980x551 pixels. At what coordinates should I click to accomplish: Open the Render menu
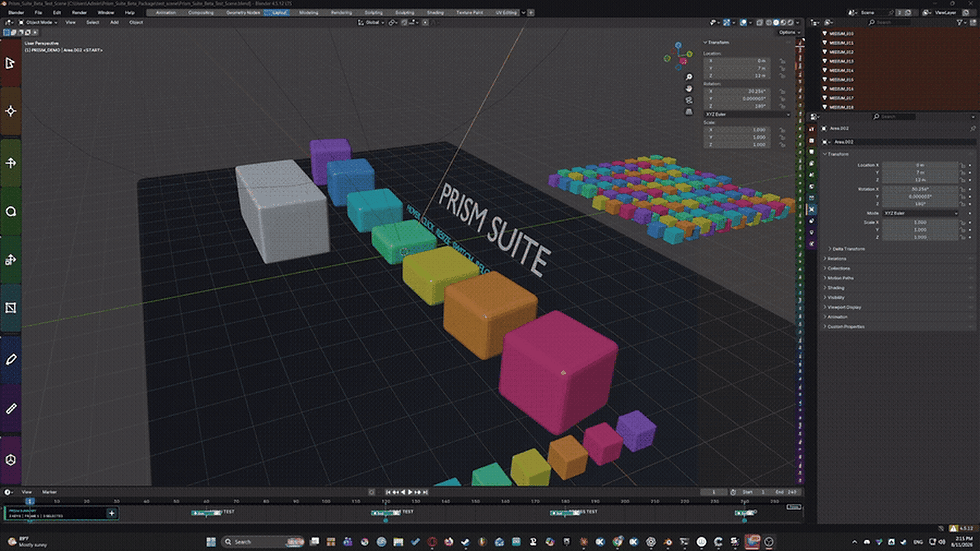point(79,12)
